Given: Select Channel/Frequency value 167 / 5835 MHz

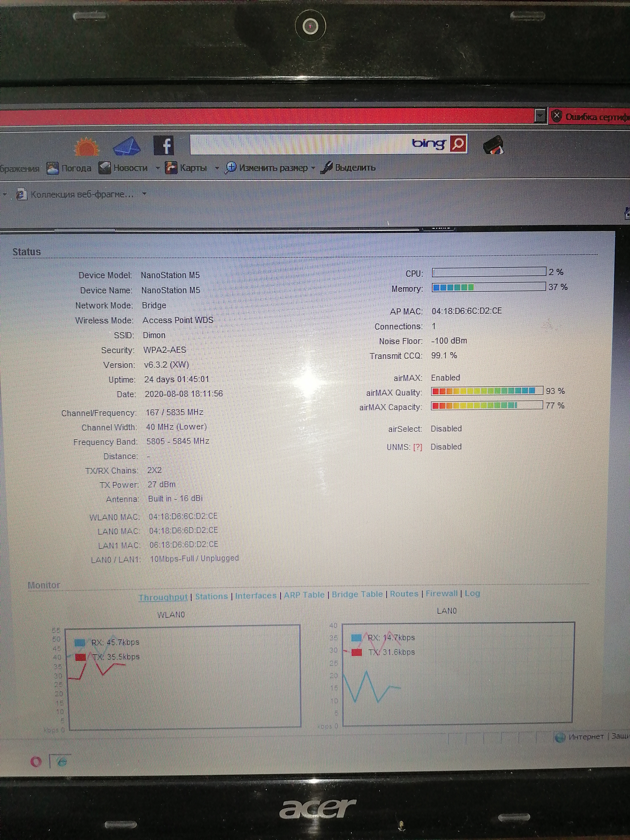Looking at the screenshot, I should (x=174, y=412).
